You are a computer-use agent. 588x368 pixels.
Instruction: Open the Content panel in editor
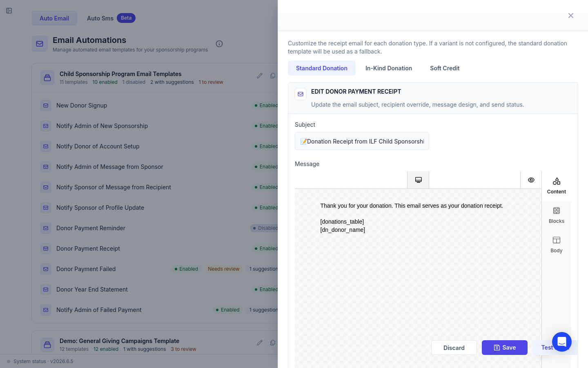pos(557,186)
